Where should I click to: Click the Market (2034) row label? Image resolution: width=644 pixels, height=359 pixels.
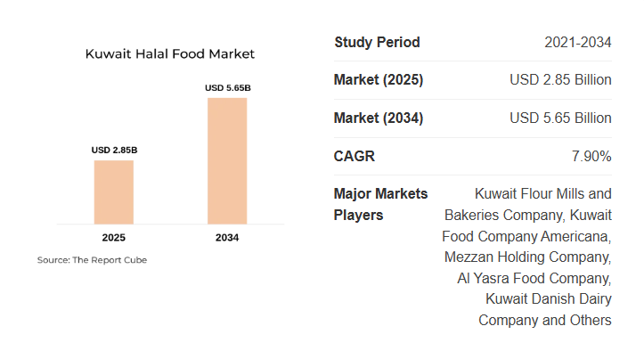tap(379, 118)
